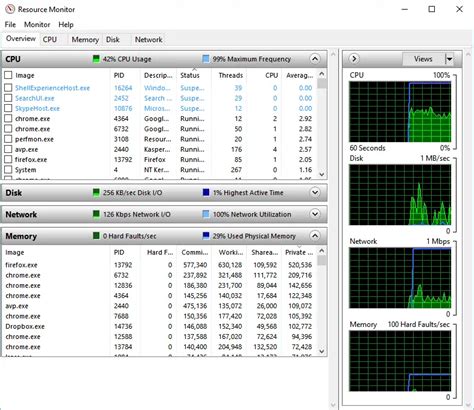Select firefox.exe row in Memory list
This screenshot has width=474, height=410.
coord(159,265)
